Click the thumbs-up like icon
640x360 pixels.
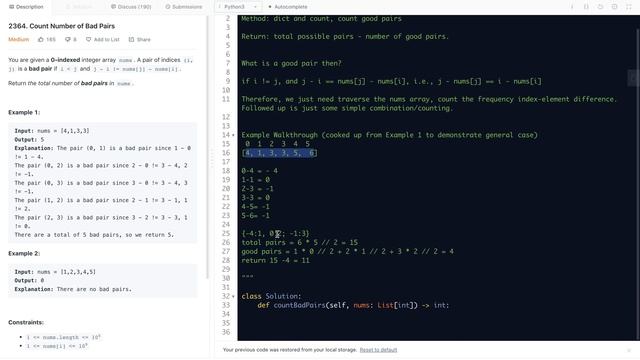(41, 40)
